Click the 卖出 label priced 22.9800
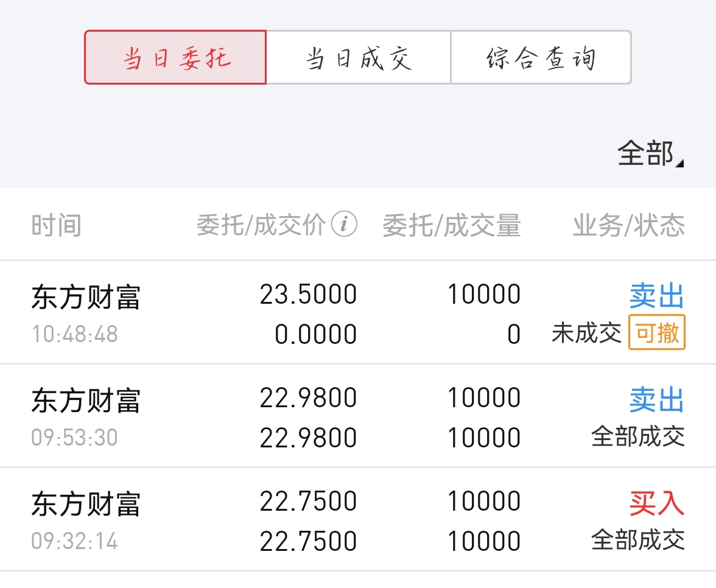The image size is (716, 588). (656, 399)
